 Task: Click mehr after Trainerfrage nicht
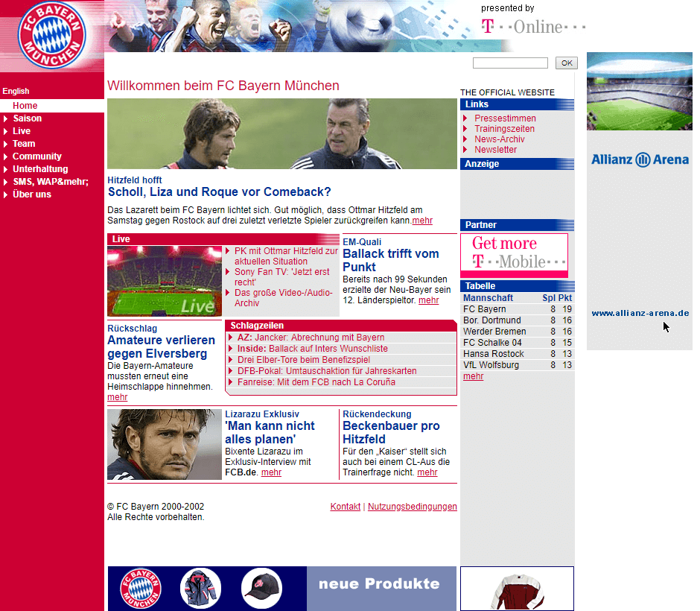click(427, 472)
